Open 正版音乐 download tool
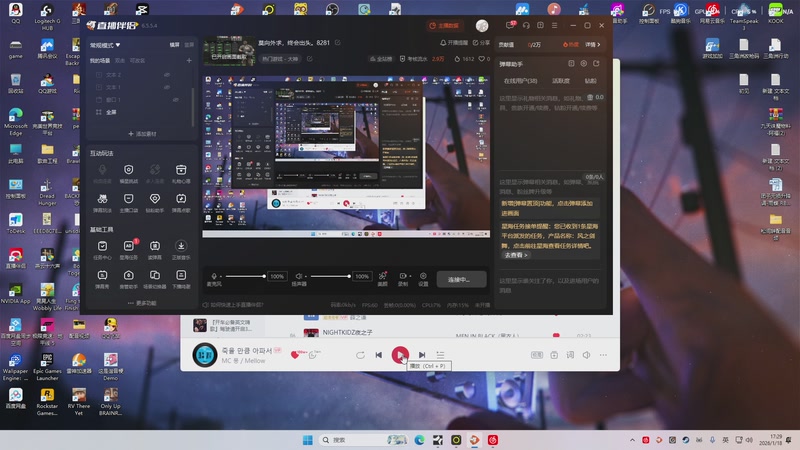 [x=181, y=249]
